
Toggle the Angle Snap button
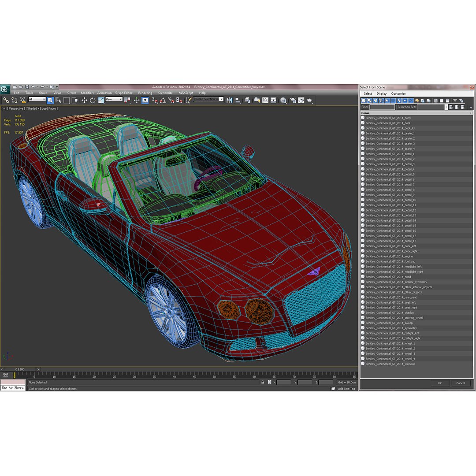163,100
